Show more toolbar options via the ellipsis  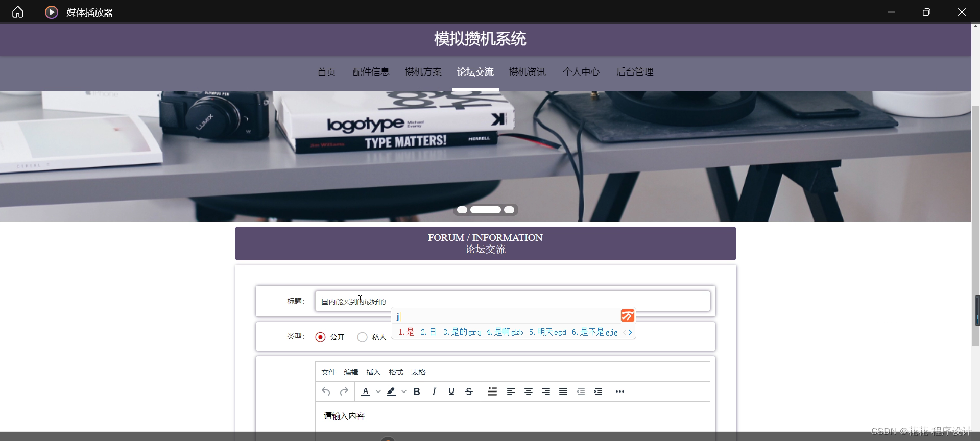pos(620,391)
